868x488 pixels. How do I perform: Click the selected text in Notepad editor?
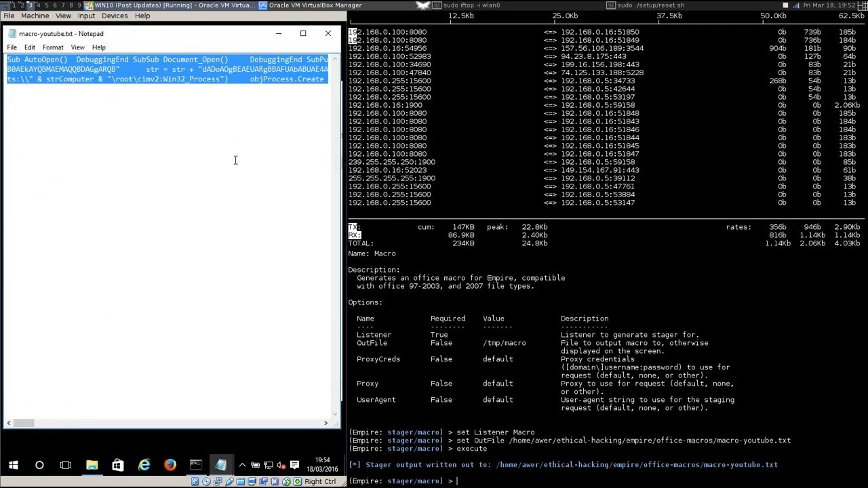167,69
